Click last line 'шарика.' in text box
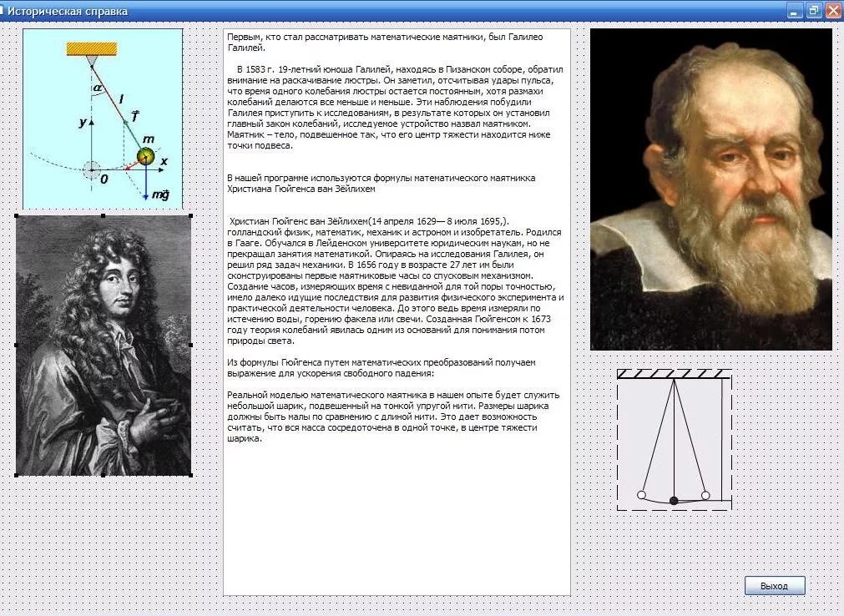Viewport: 844px width, 616px height. pyautogui.click(x=245, y=438)
